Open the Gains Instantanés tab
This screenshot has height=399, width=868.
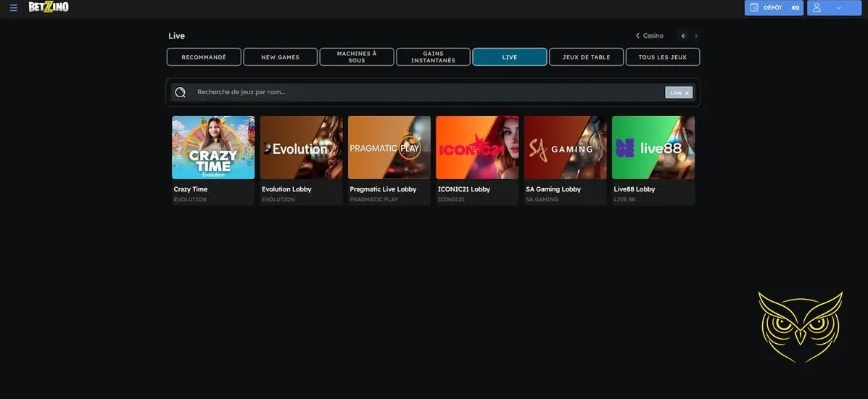tap(433, 57)
